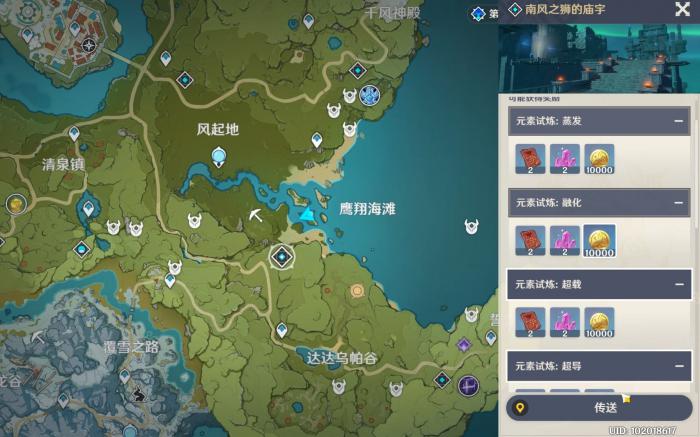The width and height of the screenshot is (700, 437).
Task: Click the teleport waypoint in 清泉镇 lake
Action: click(88, 208)
